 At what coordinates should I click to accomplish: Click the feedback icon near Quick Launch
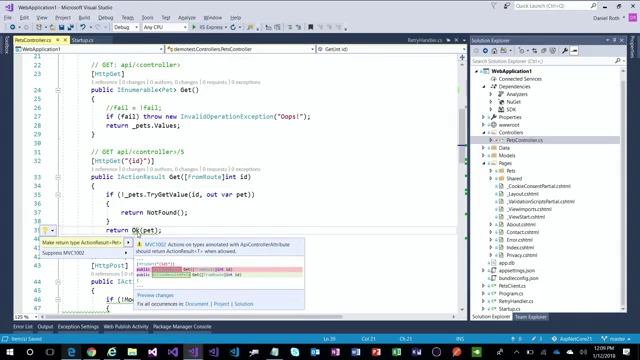pos(507,6)
